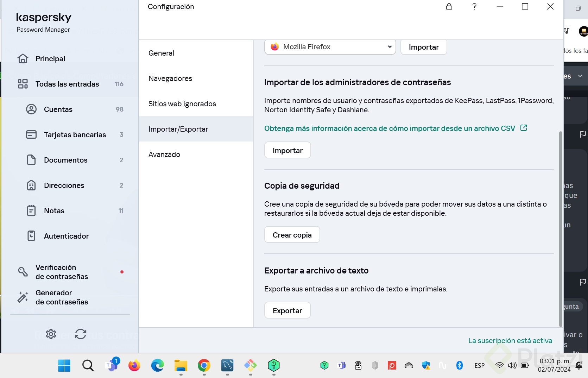The image size is (588, 378).
Task: Click the volume speaker tray icon
Action: point(512,365)
